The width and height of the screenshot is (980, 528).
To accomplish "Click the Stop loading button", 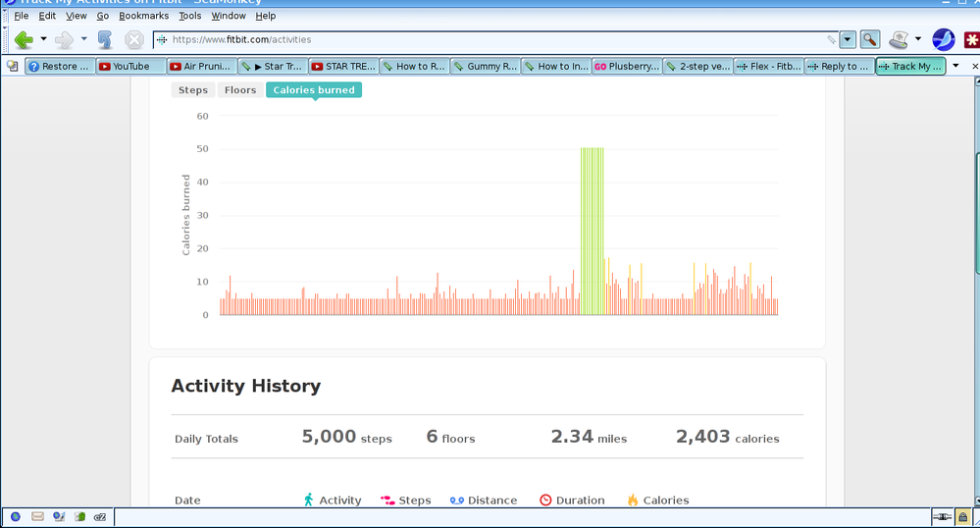I will 133,40.
